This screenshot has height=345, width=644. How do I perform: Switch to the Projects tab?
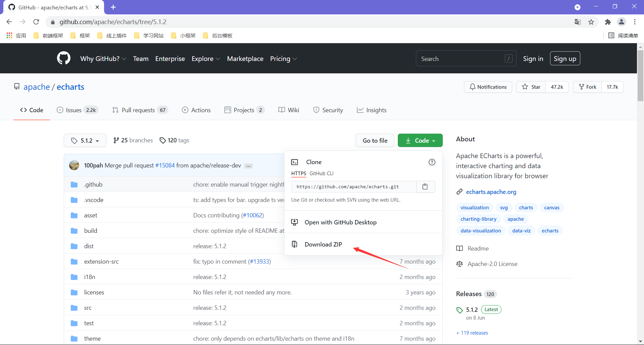click(x=245, y=110)
